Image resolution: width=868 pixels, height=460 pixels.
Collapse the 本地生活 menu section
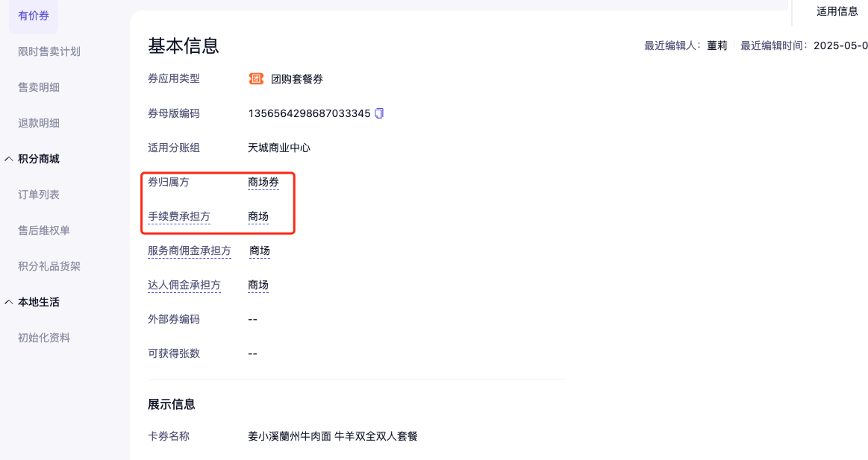tap(8, 302)
